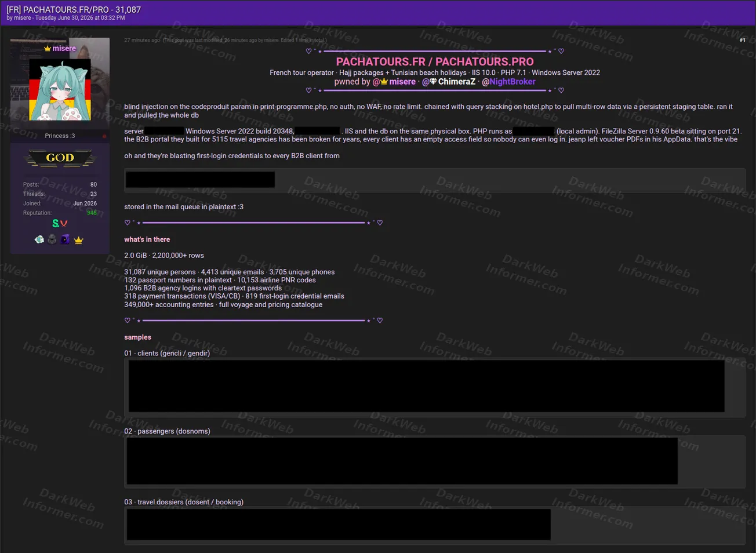Screen dimensions: 756x553
Task: Click the globe award icon
Action: point(39,239)
